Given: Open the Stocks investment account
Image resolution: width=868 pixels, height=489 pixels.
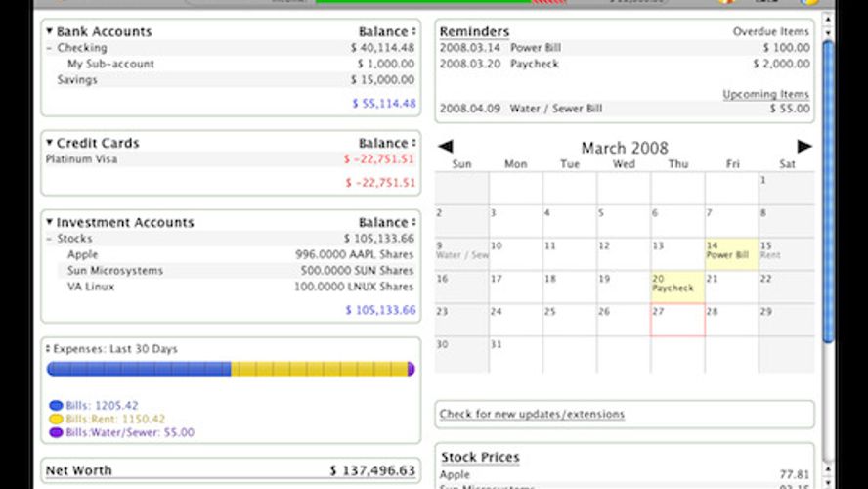Looking at the screenshot, I should [74, 239].
